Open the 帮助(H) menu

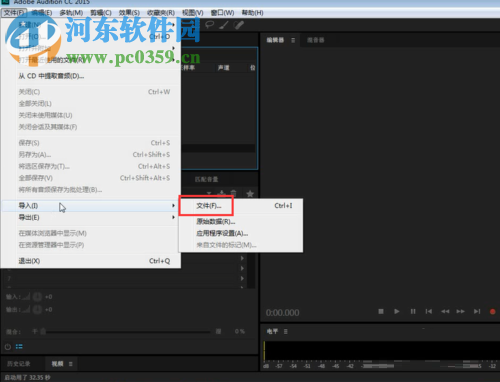pos(252,13)
